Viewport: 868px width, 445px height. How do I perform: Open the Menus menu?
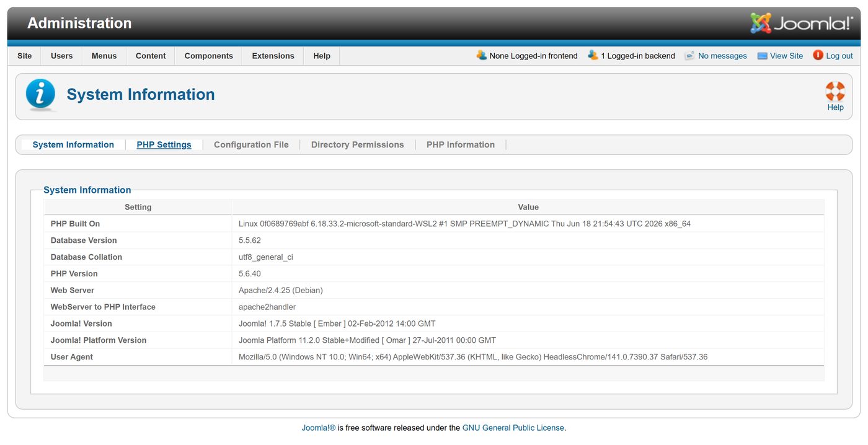(x=104, y=56)
